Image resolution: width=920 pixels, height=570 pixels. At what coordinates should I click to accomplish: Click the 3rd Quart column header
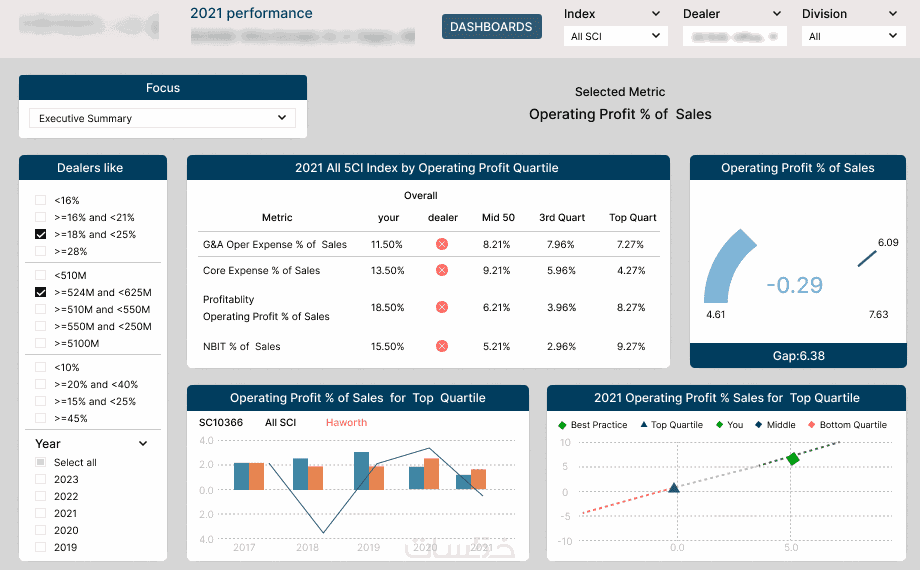click(x=562, y=217)
